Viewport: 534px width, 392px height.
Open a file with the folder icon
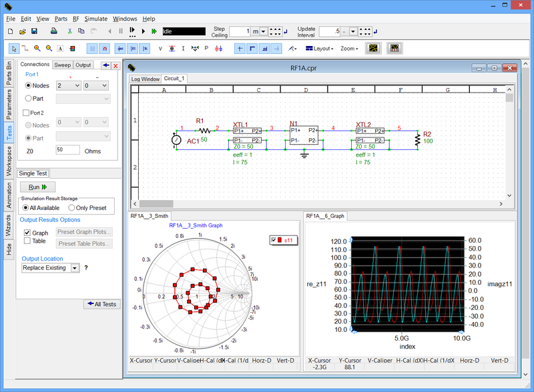click(x=22, y=31)
